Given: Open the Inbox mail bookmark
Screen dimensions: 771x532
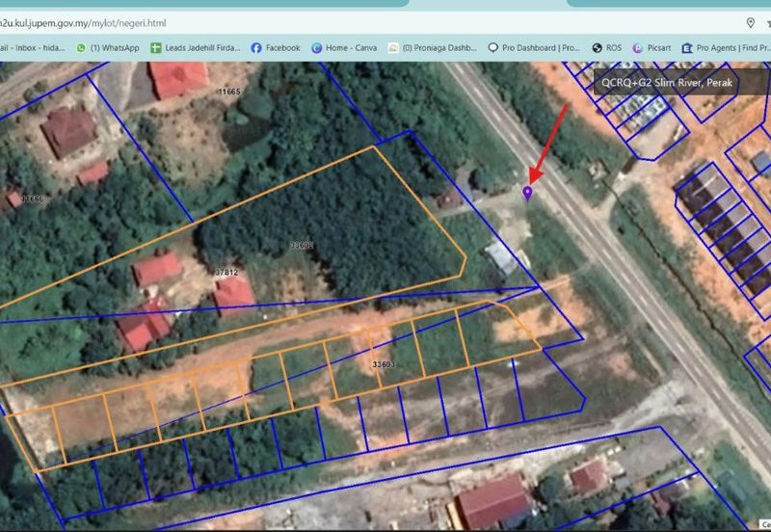Looking at the screenshot, I should coord(31,47).
